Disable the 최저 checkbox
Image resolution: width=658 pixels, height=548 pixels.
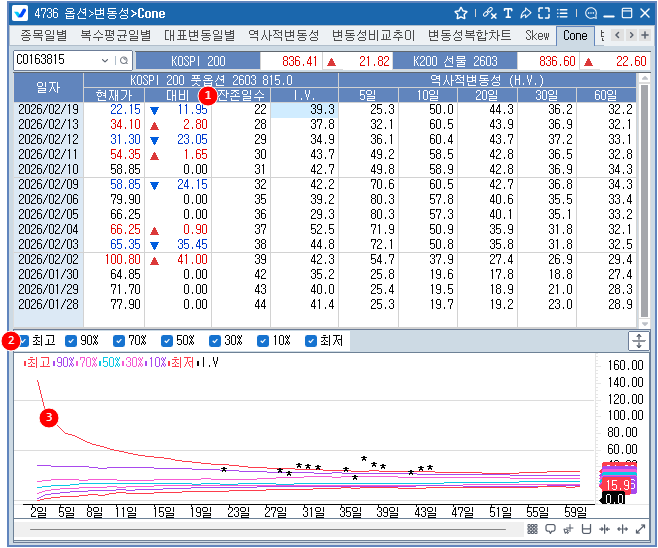(x=311, y=341)
